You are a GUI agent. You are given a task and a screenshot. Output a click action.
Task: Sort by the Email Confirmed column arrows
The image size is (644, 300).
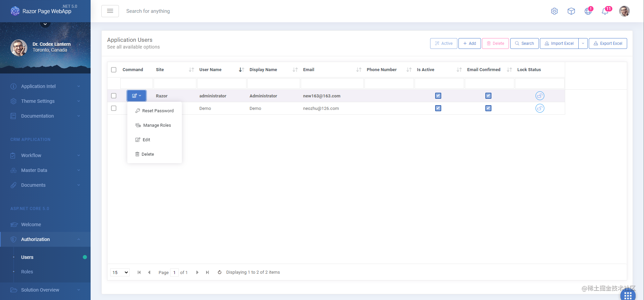[x=509, y=70]
